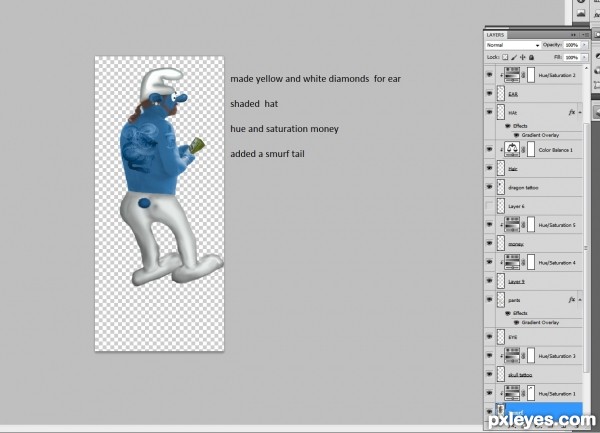Hide the Hue/Saturation 2 layer

[x=489, y=75]
